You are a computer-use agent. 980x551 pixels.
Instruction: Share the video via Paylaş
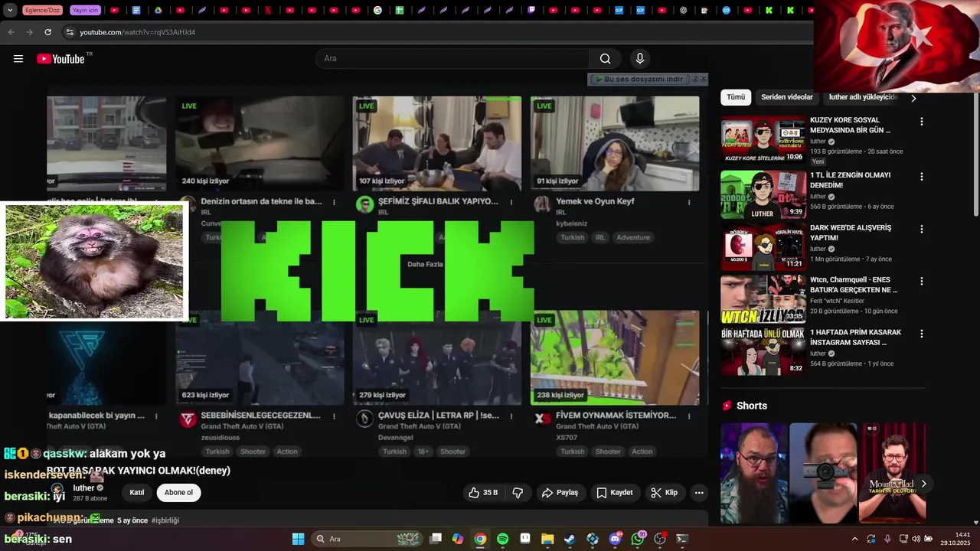(560, 493)
